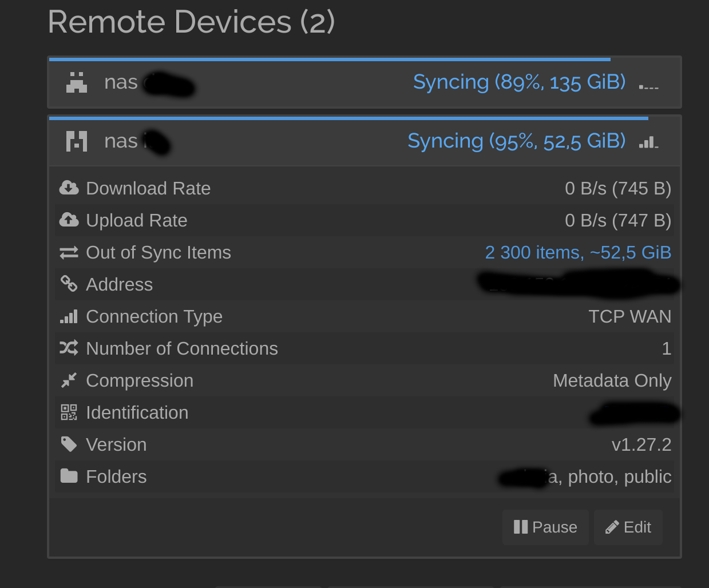Open the 2 300 out of sync items link
Image resolution: width=709 pixels, height=588 pixels.
pyautogui.click(x=578, y=252)
